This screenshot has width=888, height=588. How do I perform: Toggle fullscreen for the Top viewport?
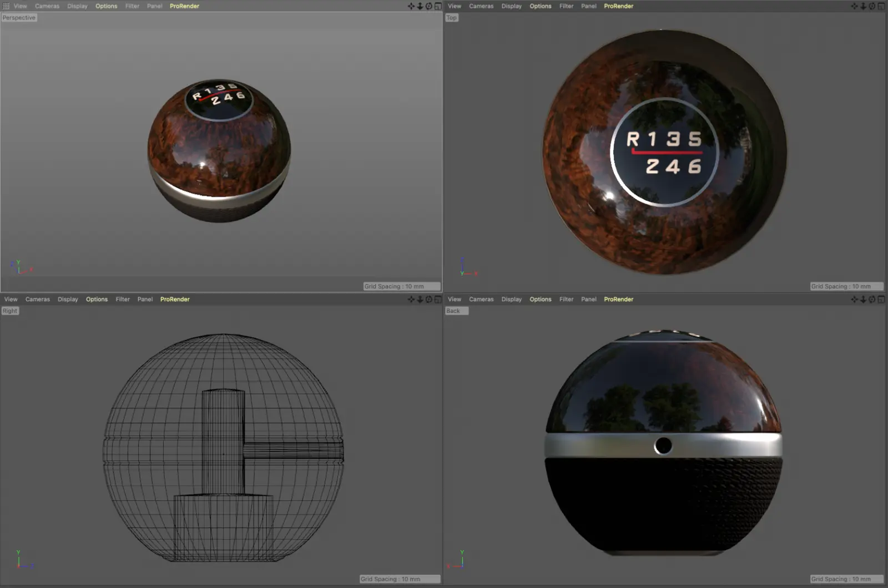881,6
